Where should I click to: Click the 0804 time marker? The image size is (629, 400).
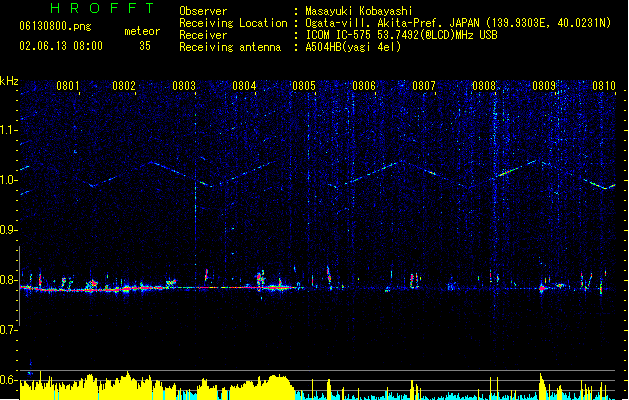[x=244, y=86]
